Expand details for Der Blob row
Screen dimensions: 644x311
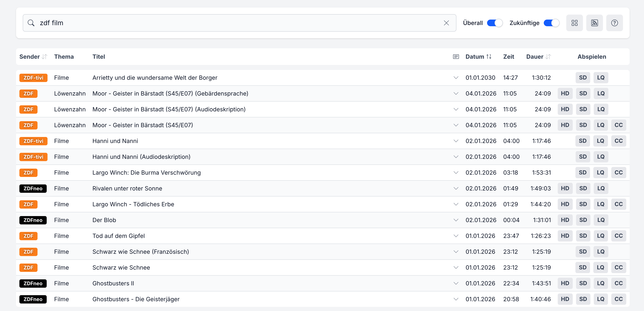(x=456, y=220)
